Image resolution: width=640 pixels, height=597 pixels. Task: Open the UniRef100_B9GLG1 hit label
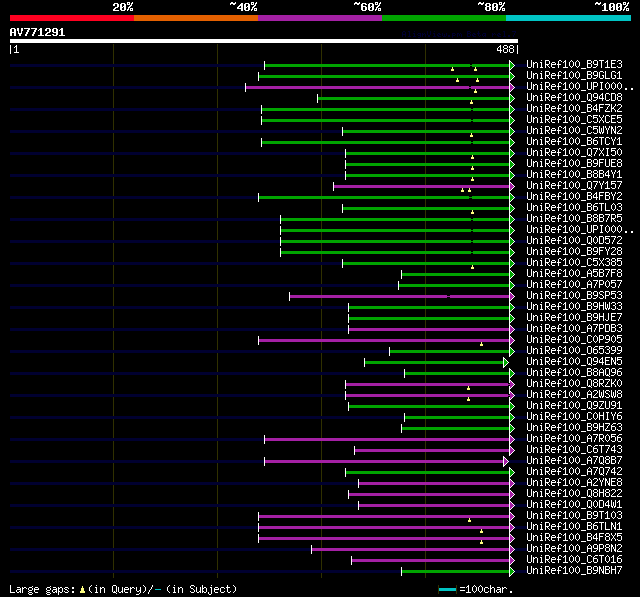[574, 75]
